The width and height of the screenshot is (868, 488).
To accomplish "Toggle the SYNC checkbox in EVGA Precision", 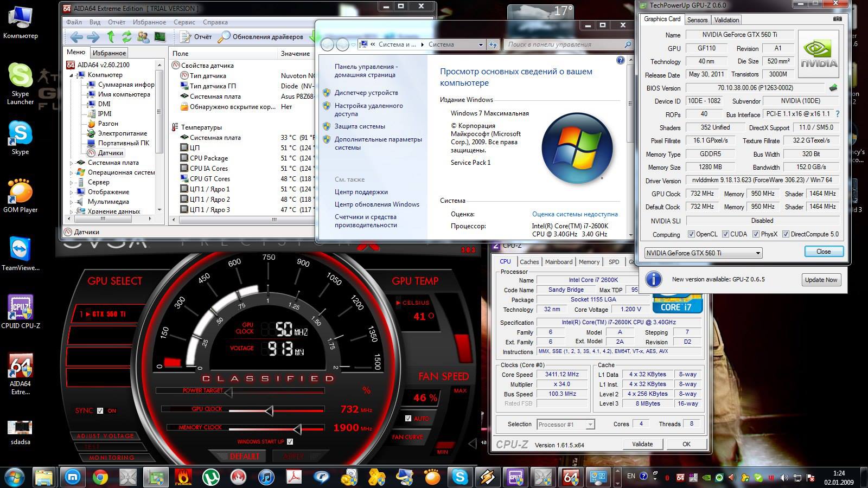I will click(100, 411).
